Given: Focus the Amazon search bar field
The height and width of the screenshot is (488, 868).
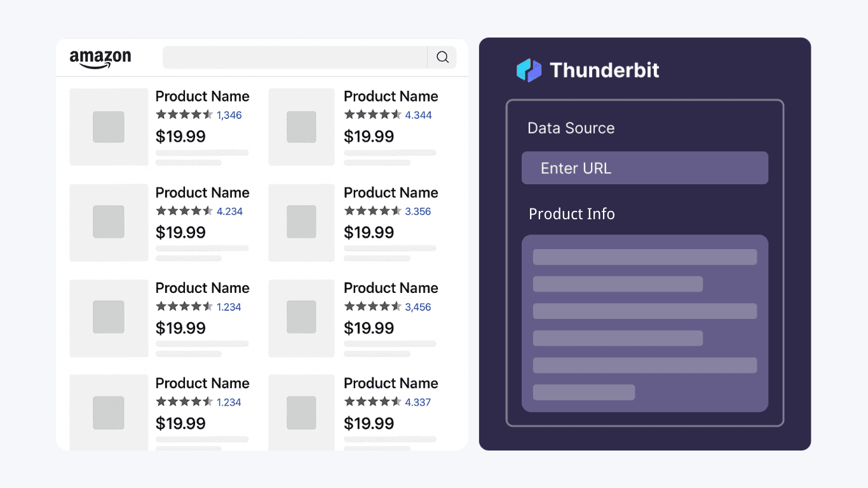Looking at the screenshot, I should 295,57.
